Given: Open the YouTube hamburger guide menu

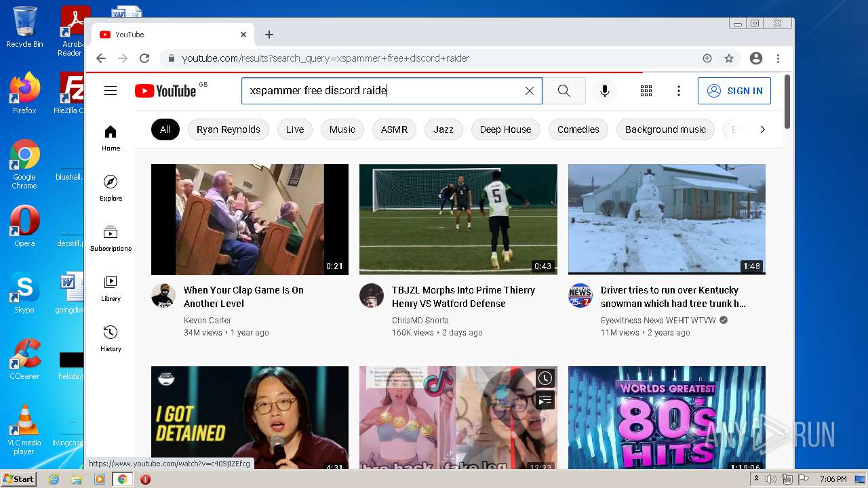Looking at the screenshot, I should point(111,91).
